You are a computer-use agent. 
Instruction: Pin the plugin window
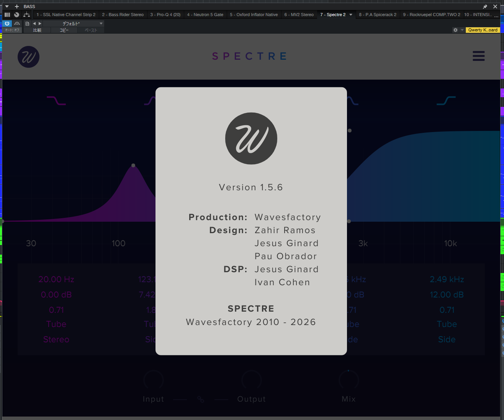coord(485,7)
